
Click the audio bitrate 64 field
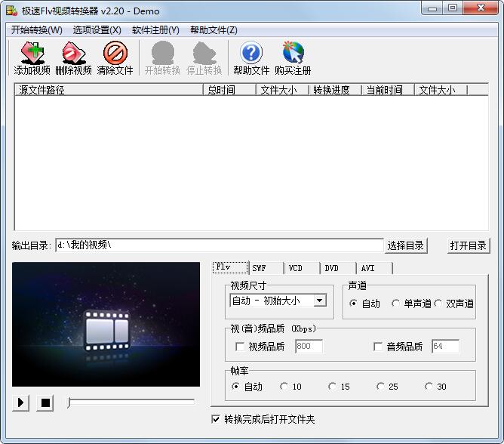coord(445,346)
